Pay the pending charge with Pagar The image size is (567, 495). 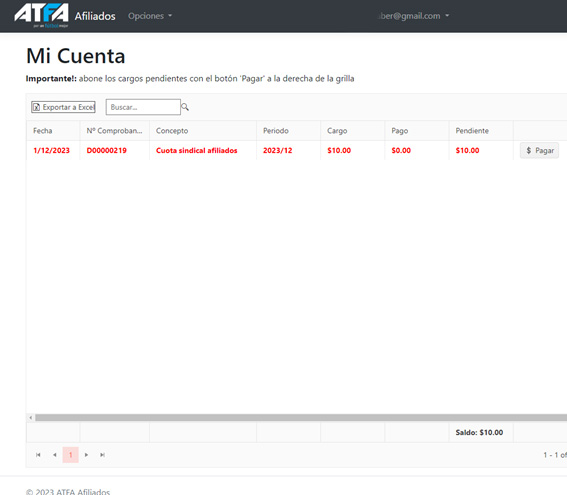(x=540, y=150)
